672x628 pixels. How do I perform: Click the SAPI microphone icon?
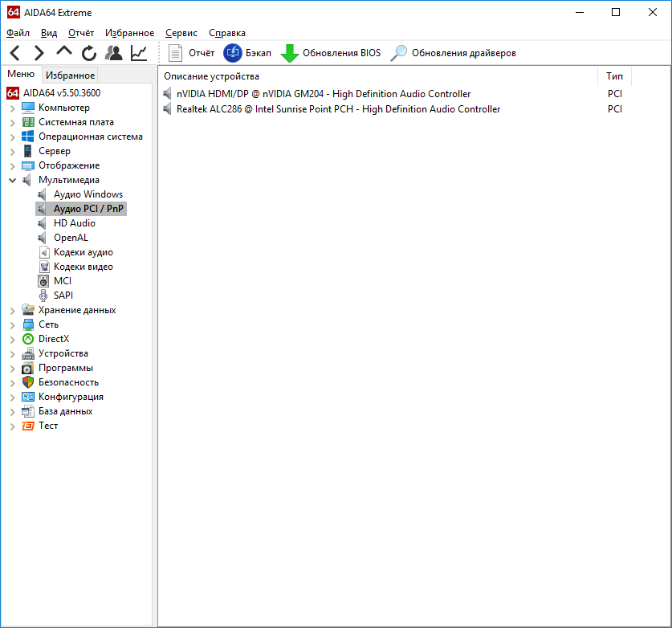[43, 296]
